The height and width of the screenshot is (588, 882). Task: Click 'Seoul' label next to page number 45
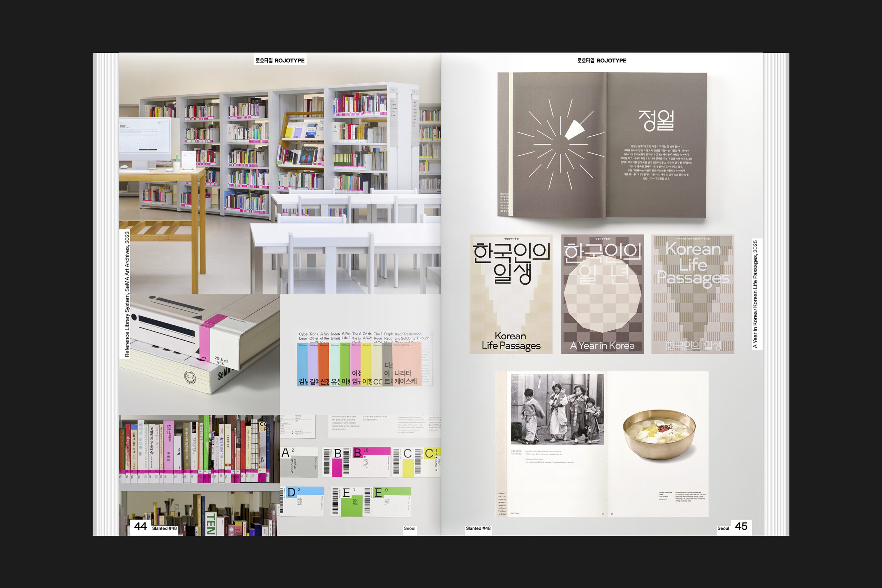point(723,528)
